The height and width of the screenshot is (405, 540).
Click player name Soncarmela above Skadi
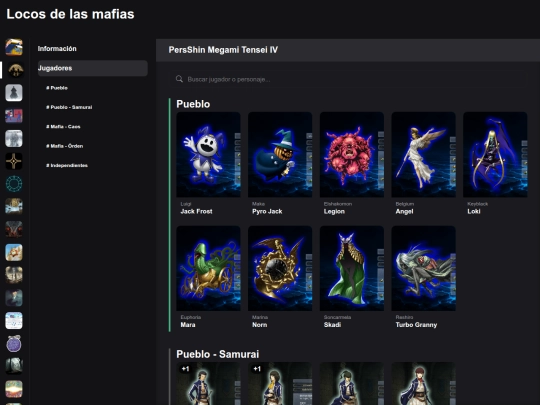[337, 317]
